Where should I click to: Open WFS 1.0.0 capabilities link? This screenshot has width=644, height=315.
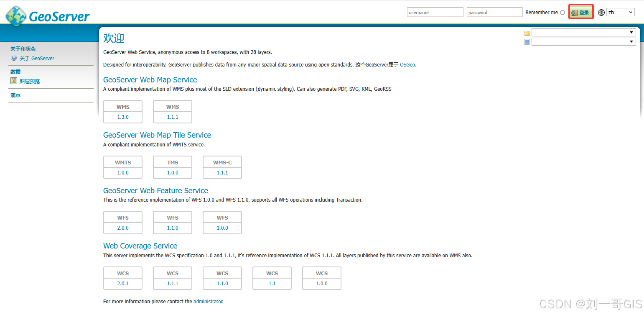point(222,228)
